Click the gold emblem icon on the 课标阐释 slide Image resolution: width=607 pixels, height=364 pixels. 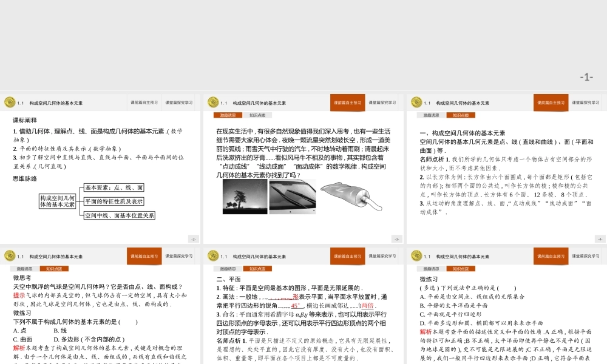coord(11,103)
